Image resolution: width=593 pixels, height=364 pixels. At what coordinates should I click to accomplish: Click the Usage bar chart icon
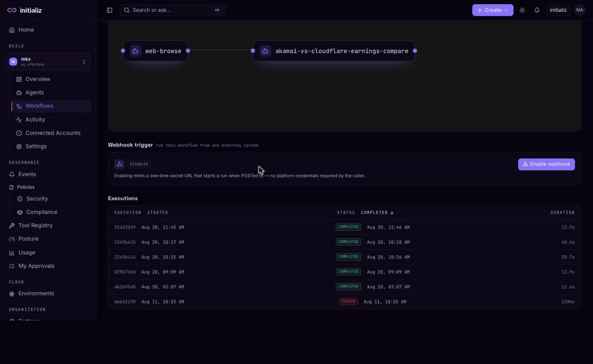12,253
